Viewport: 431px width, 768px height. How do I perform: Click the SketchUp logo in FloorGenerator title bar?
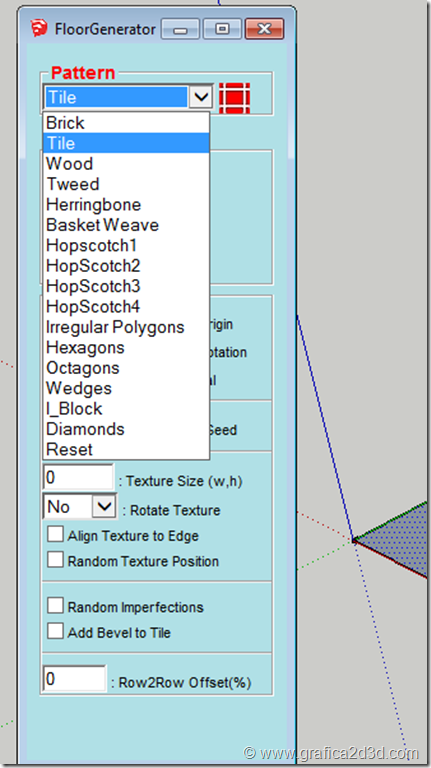click(38, 29)
